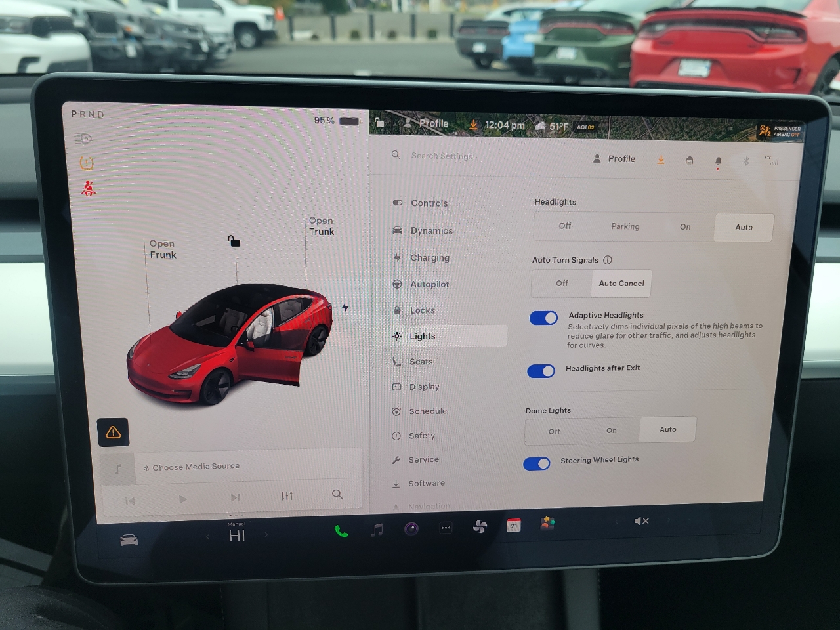840x630 pixels.
Task: Turn off Headlights after Exit switch
Action: (541, 371)
